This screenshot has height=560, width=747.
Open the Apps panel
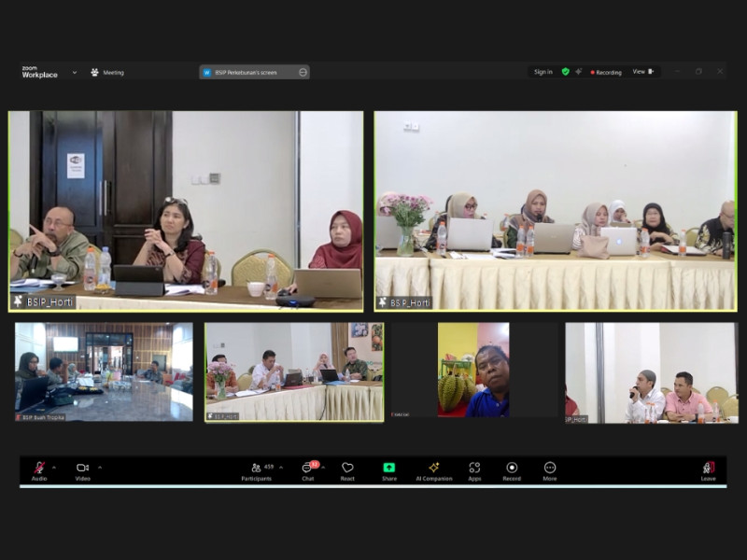474,469
